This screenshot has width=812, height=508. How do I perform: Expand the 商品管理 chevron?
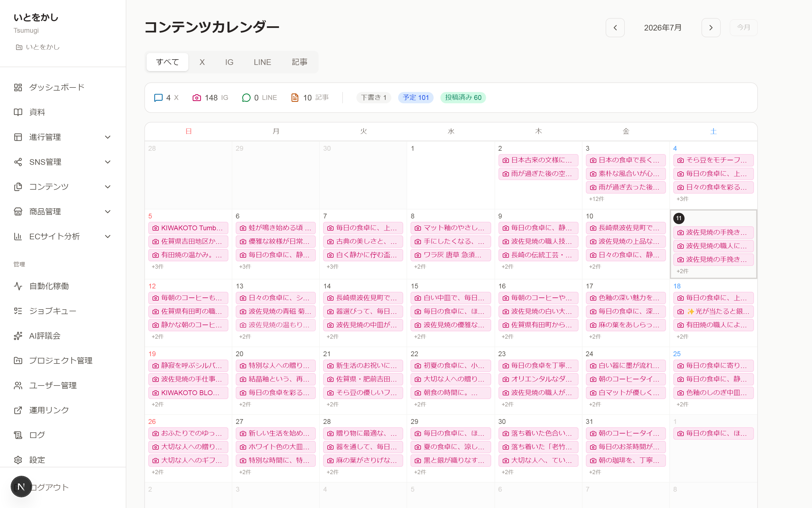(108, 212)
